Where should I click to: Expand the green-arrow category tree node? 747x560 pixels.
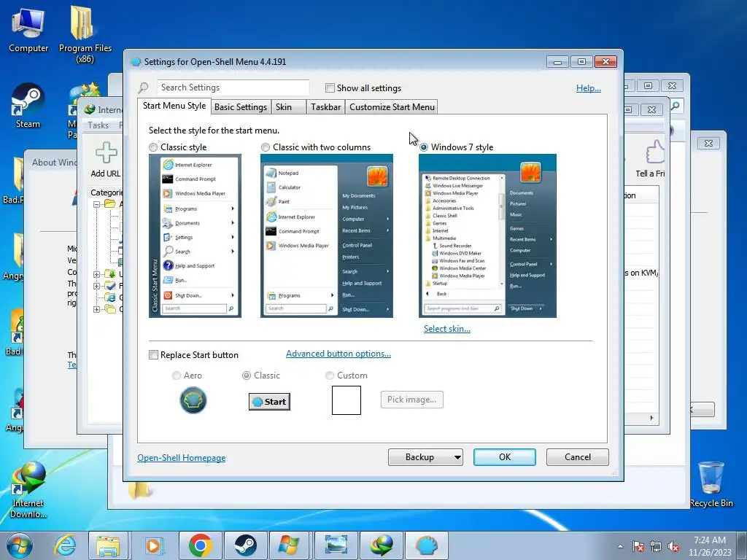click(96, 274)
